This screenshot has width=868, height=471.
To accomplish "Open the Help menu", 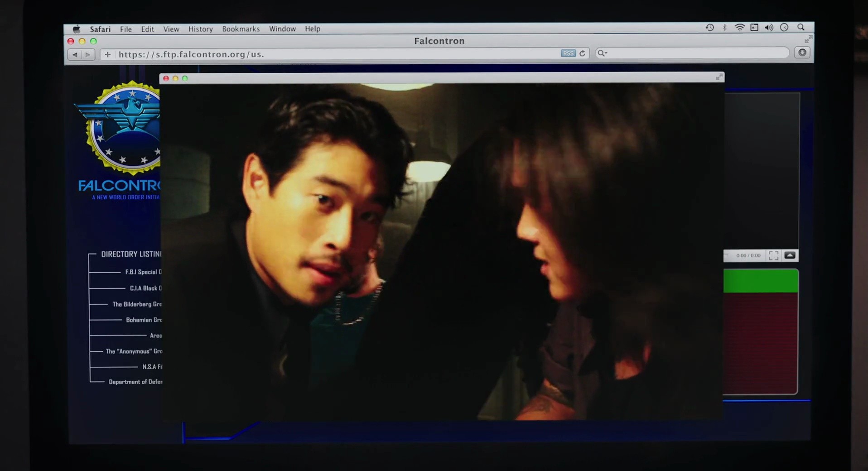I will (x=313, y=29).
